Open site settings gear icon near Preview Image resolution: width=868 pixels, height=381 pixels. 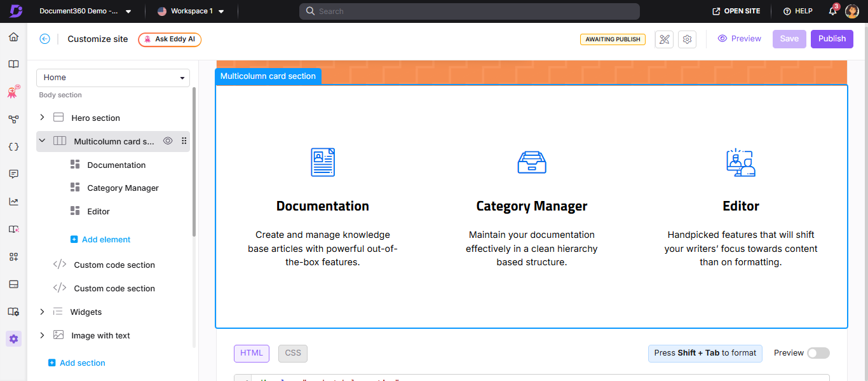(x=687, y=39)
